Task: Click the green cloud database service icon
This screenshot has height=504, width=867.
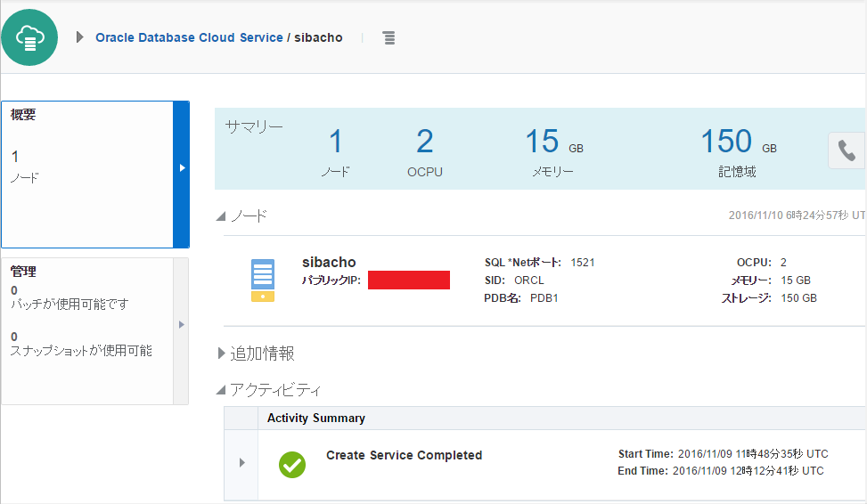Action: [x=29, y=37]
